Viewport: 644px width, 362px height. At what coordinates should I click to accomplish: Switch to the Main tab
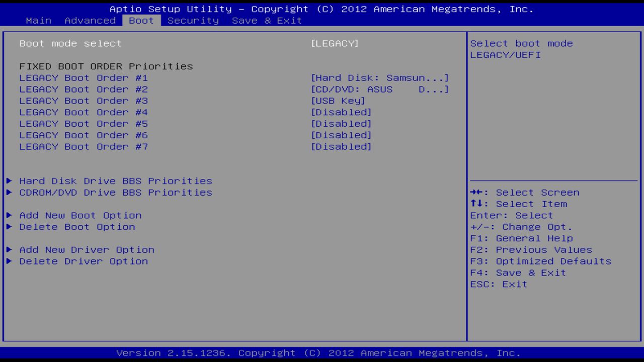[x=39, y=20]
